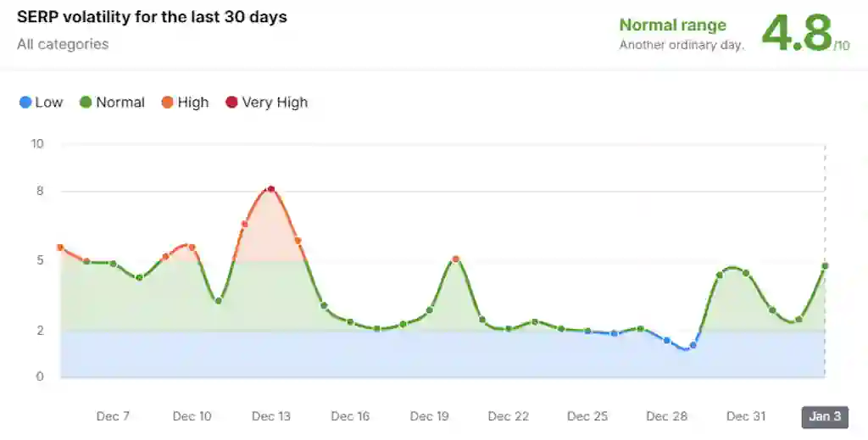The width and height of the screenshot is (868, 440).
Task: Click the All categories subtitle
Action: point(63,44)
